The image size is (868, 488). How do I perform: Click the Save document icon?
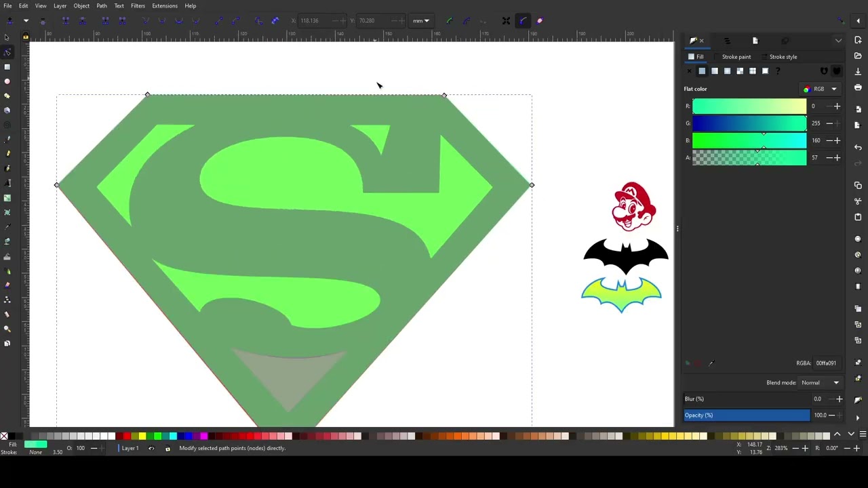858,71
